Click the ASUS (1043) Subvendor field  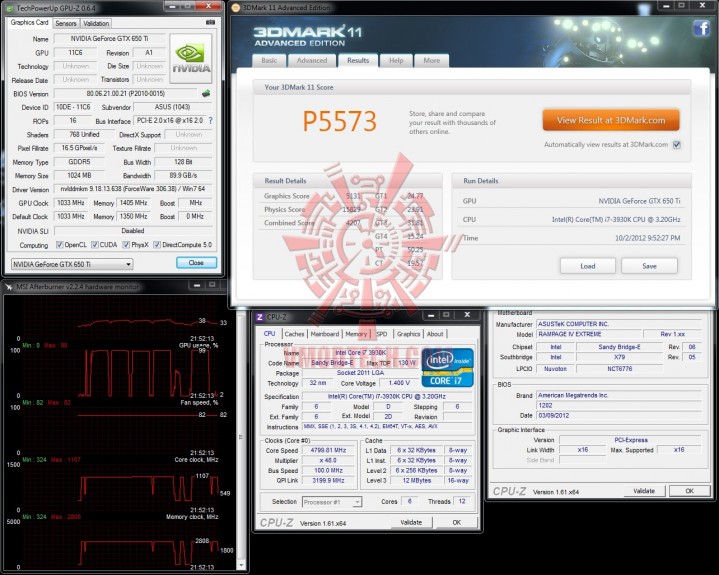pyautogui.click(x=172, y=107)
